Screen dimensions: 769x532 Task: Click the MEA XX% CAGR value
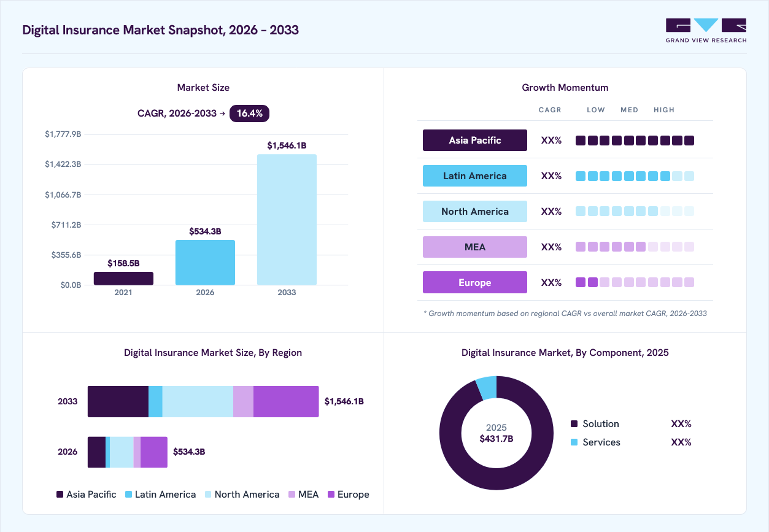tap(551, 247)
